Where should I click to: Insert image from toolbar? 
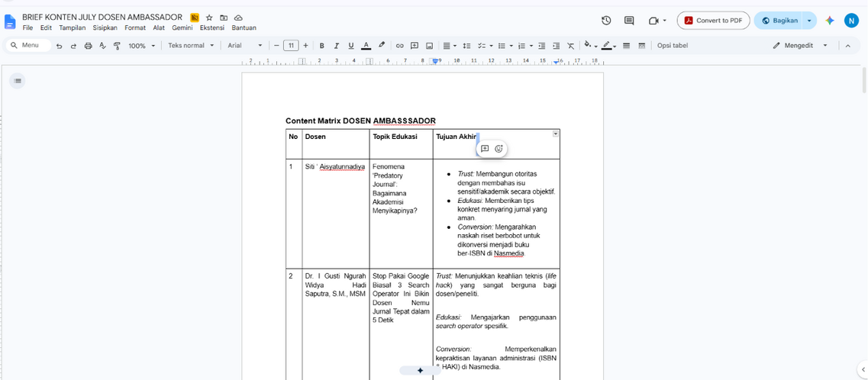pyautogui.click(x=428, y=46)
